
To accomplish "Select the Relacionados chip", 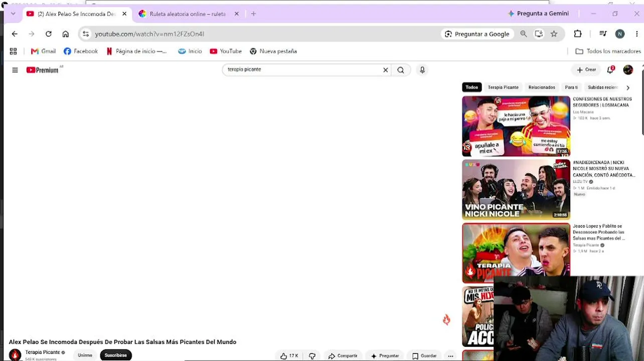I will (542, 87).
